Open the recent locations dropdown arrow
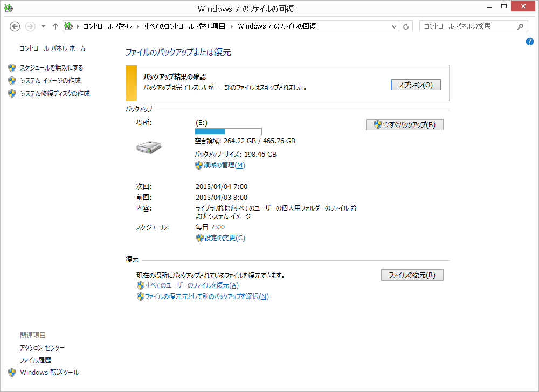Viewport: 539px width, 392px height. pos(43,26)
